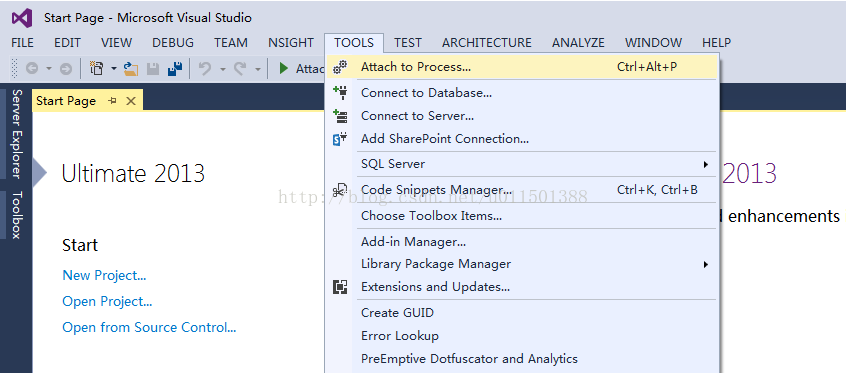Viewport: 846px width, 373px height.
Task: Click the Extensions and Updates icon
Action: 340,287
